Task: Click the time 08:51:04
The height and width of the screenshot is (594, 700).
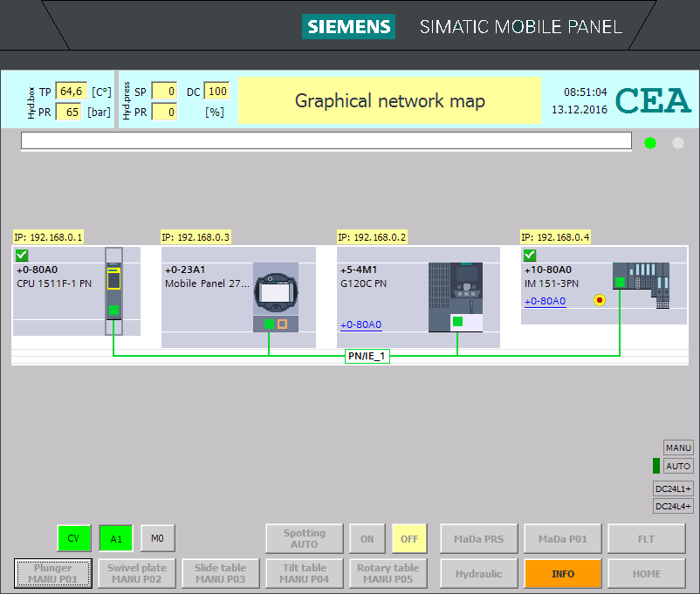Action: pyautogui.click(x=586, y=92)
